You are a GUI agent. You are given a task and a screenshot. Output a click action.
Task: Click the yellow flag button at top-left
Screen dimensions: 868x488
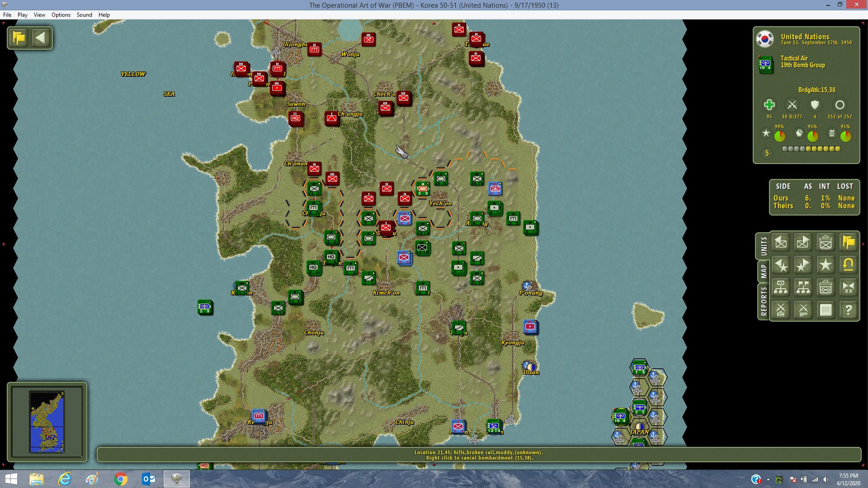(19, 38)
